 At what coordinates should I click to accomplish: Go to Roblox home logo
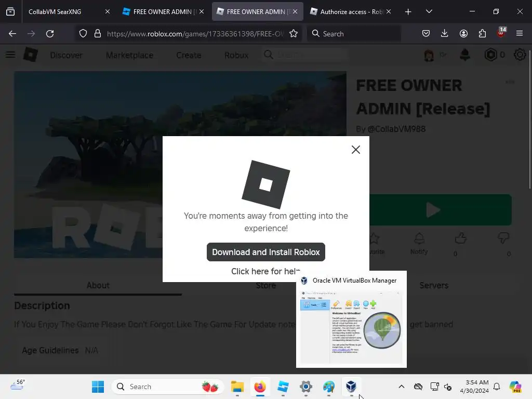click(x=31, y=55)
